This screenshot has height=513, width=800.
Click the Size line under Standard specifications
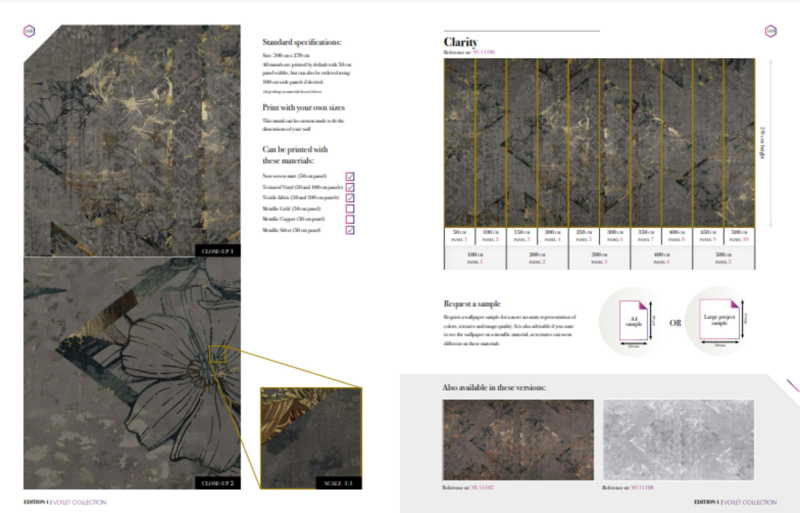coord(286,55)
